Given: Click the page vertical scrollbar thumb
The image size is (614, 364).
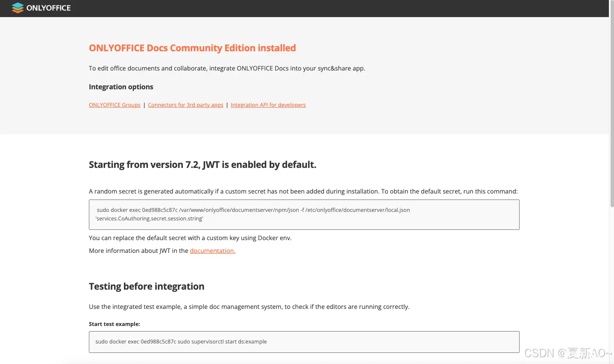Looking at the screenshot, I should (x=611, y=105).
